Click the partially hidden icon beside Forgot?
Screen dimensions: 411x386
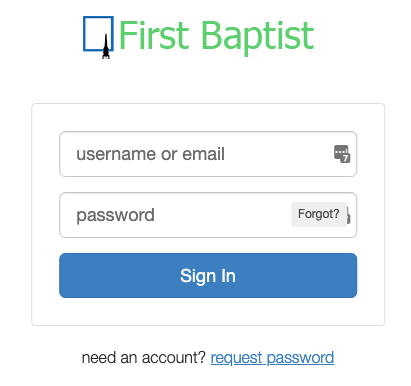348,215
